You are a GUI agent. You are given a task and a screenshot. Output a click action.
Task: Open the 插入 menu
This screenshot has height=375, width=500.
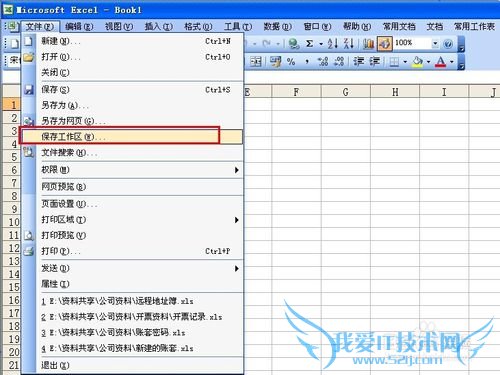[159, 26]
